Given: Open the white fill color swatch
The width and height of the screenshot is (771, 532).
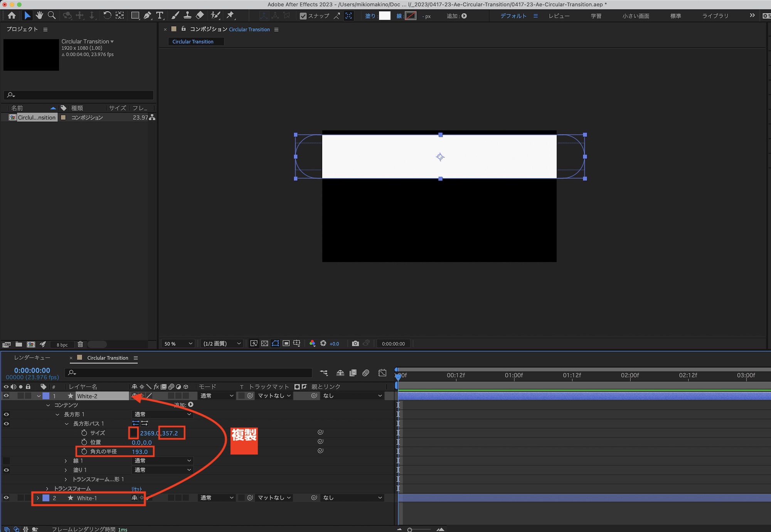Looking at the screenshot, I should (384, 16).
